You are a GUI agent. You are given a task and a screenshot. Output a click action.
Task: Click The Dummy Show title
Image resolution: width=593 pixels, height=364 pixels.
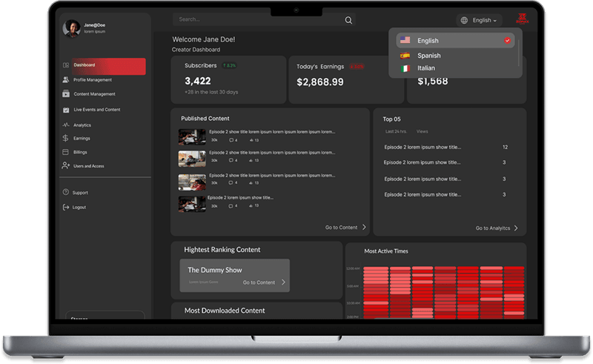(x=215, y=270)
